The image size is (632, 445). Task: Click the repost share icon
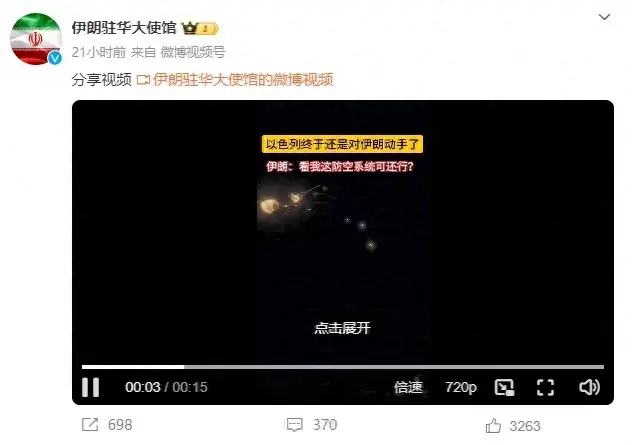[x=90, y=424]
